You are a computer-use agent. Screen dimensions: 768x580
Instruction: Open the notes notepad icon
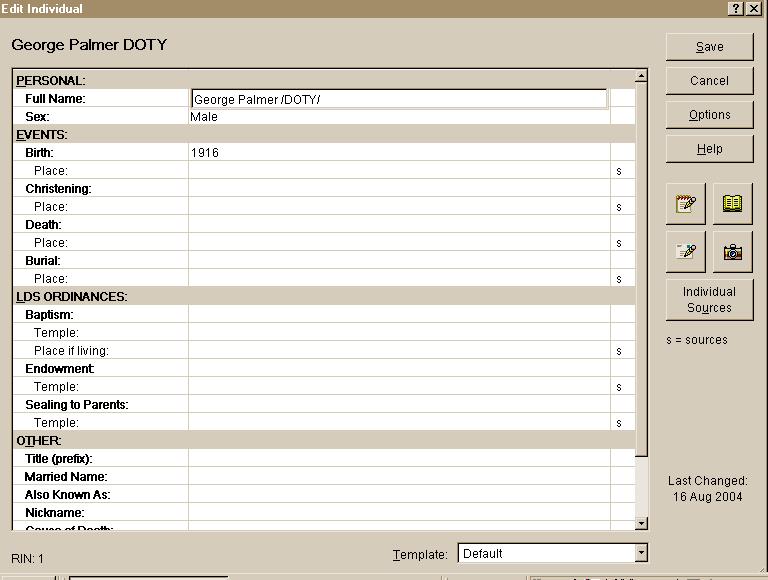point(686,204)
